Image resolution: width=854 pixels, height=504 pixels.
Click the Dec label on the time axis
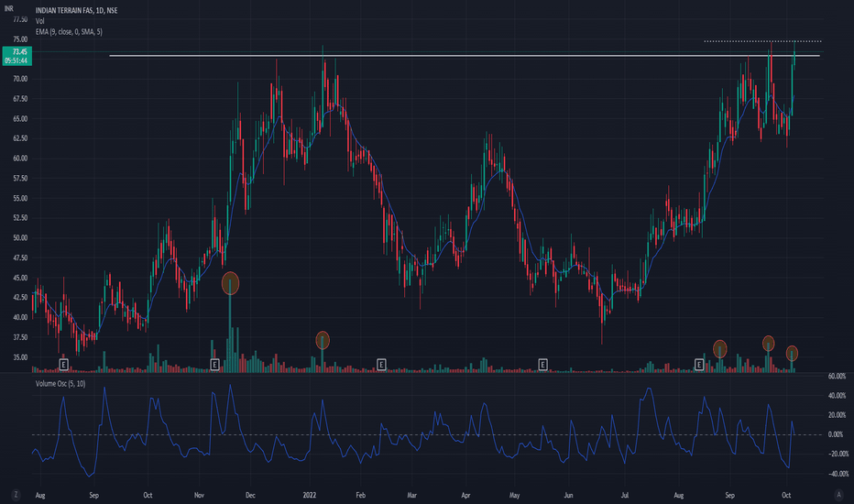[250, 495]
